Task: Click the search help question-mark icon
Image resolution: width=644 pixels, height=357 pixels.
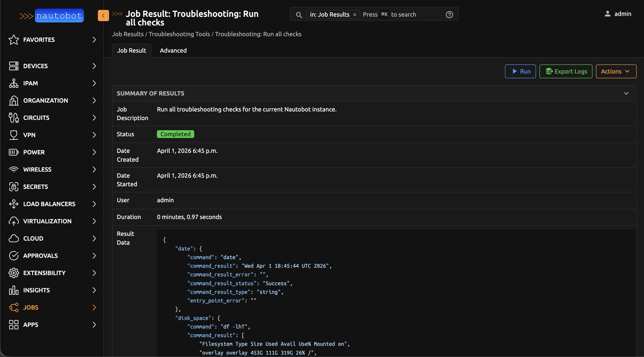Action: (x=449, y=15)
